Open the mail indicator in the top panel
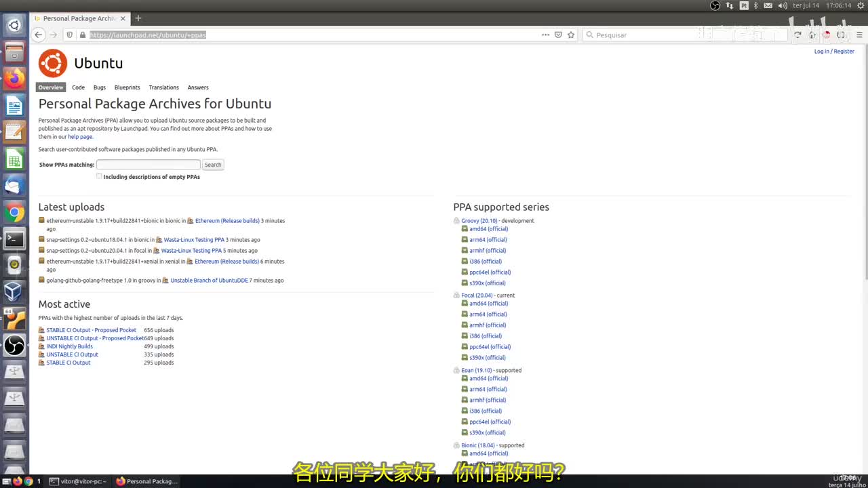The height and width of the screenshot is (488, 868). [769, 5]
